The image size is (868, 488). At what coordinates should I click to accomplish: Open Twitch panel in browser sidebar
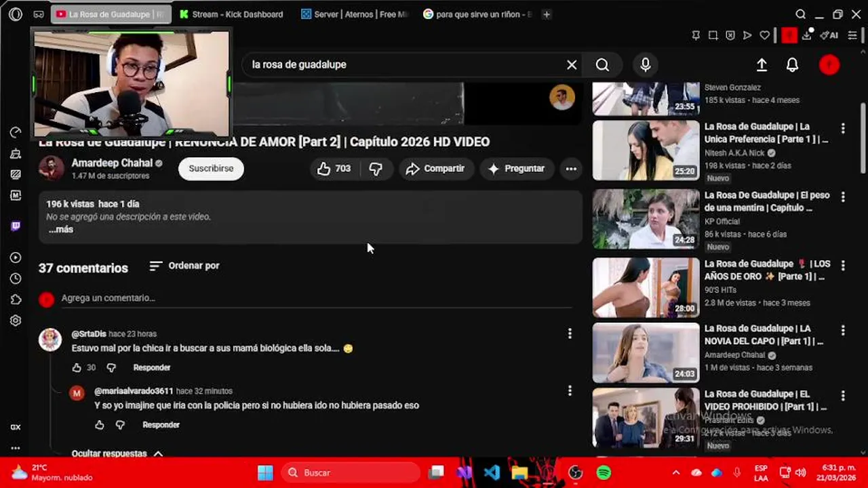tap(16, 226)
